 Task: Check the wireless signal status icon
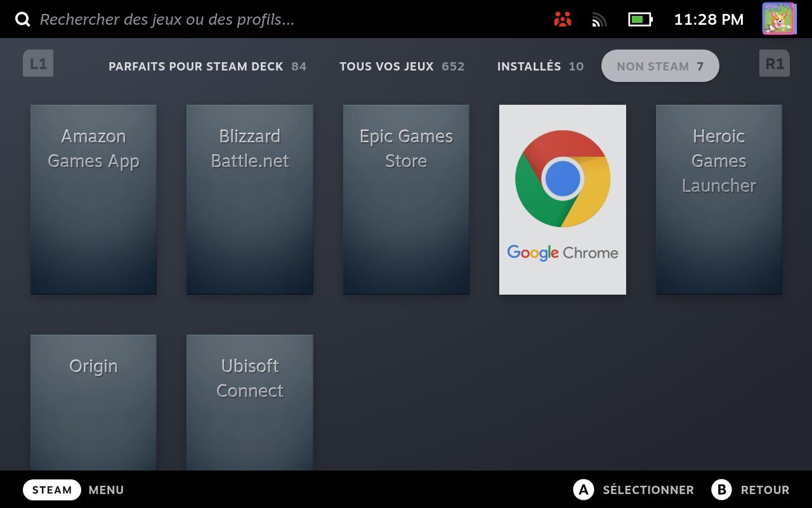pyautogui.click(x=599, y=20)
